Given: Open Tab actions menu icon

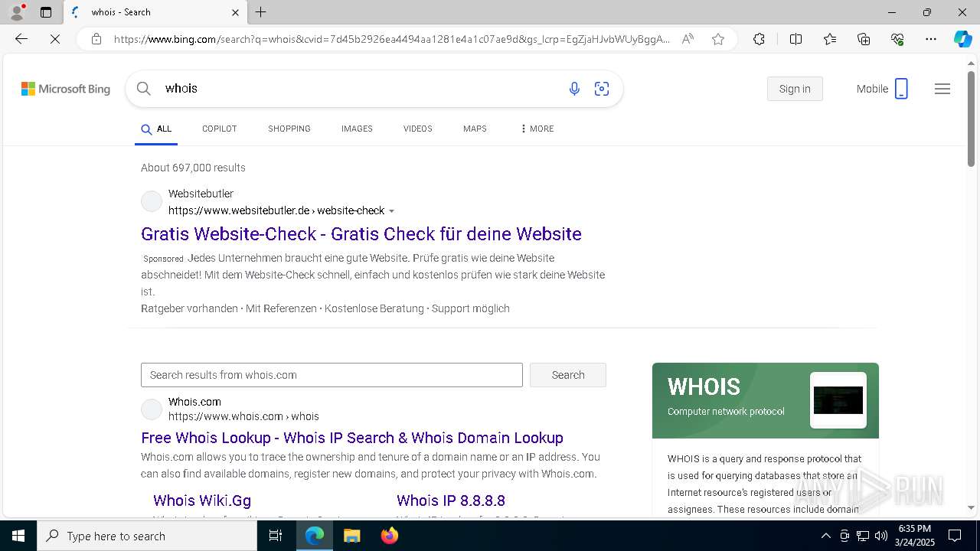Looking at the screenshot, I should pos(46,12).
